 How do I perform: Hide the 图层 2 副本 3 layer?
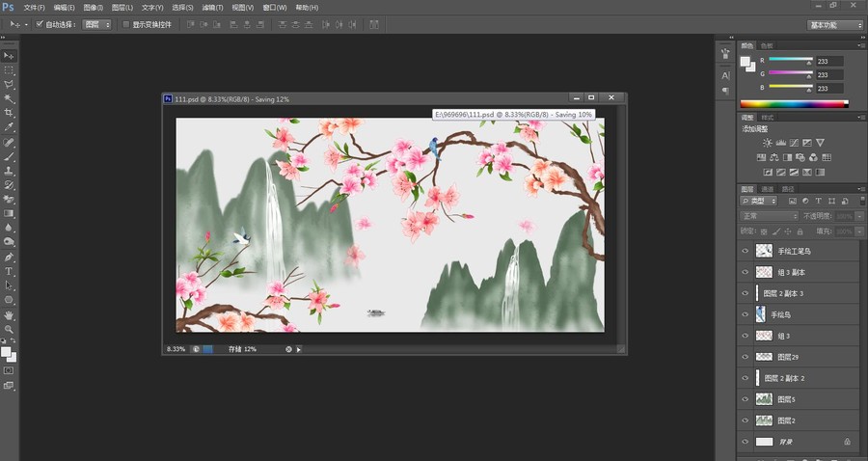click(x=746, y=293)
